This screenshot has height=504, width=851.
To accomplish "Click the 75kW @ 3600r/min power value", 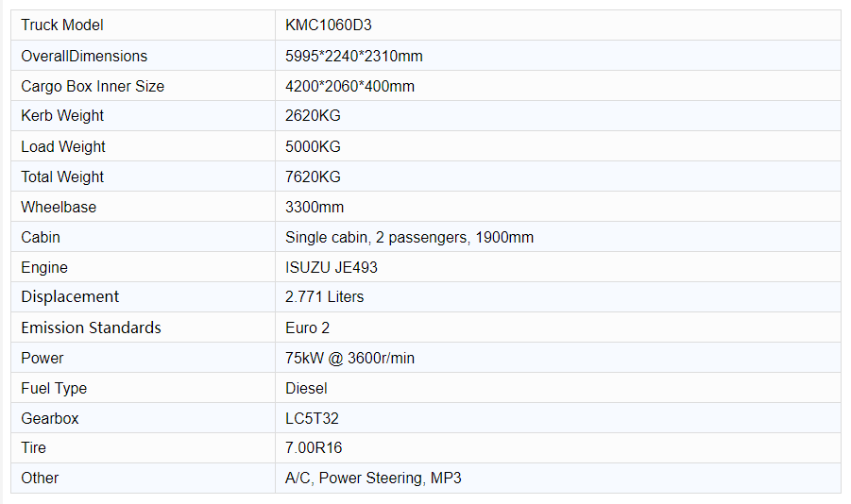I will (x=349, y=358).
